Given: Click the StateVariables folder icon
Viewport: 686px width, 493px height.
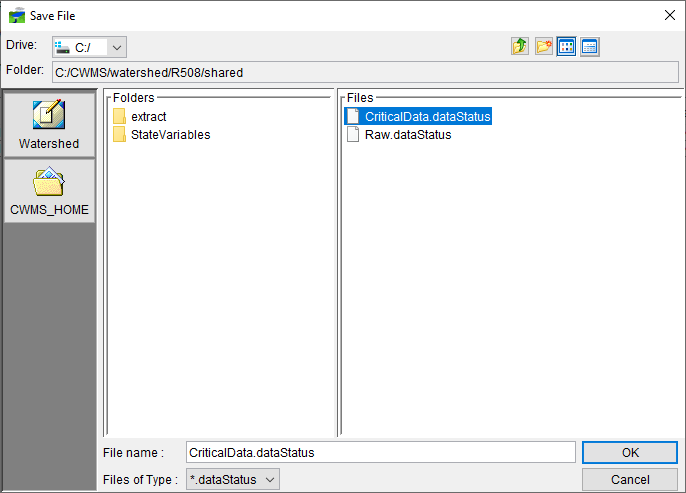Looking at the screenshot, I should (119, 134).
